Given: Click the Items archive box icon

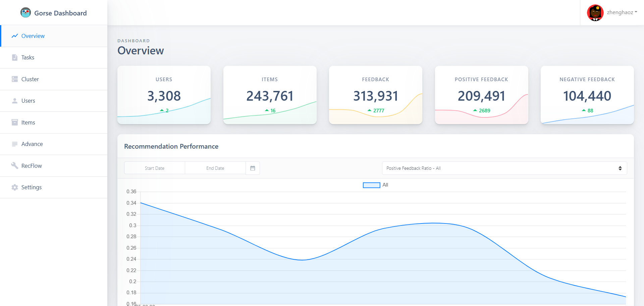Looking at the screenshot, I should pos(15,122).
